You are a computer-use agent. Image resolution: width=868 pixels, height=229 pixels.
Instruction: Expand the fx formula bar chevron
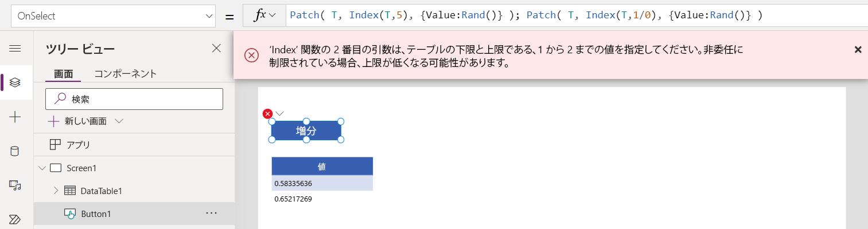coord(272,15)
